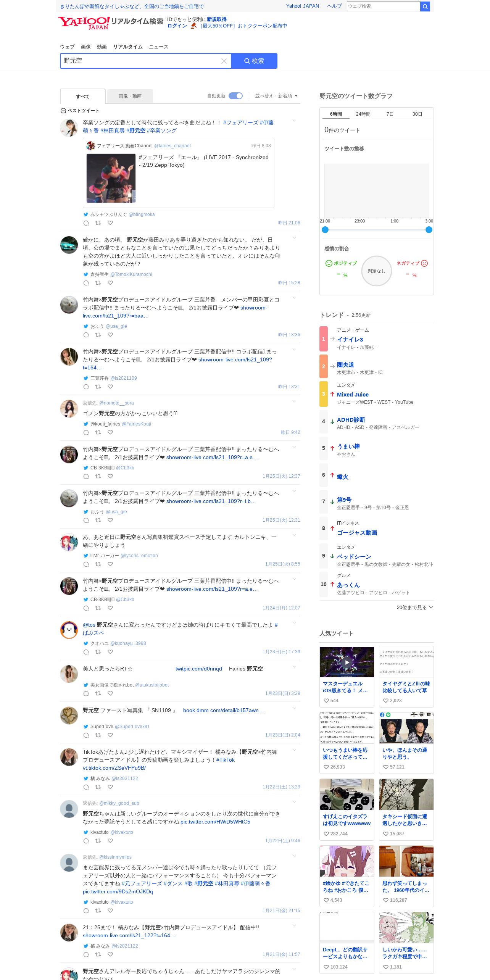This screenshot has height=980, width=490.
Task: Open the ゴージャス動画 trend
Action: click(357, 533)
